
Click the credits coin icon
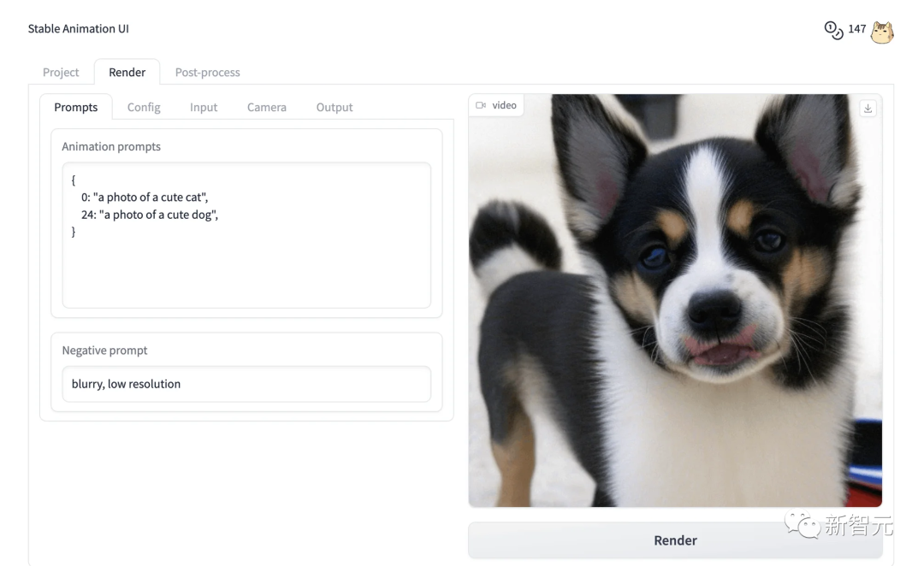833,30
